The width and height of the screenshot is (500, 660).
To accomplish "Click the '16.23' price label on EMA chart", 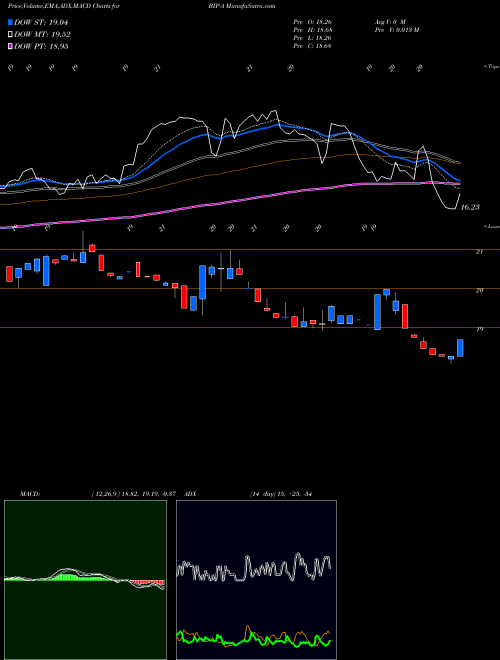I will [470, 207].
